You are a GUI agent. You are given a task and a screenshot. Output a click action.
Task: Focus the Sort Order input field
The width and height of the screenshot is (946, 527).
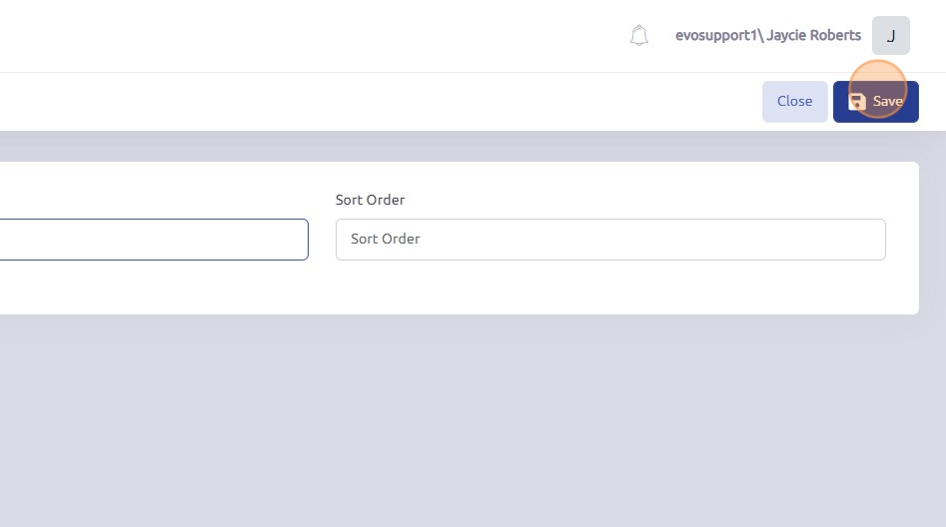[610, 240]
